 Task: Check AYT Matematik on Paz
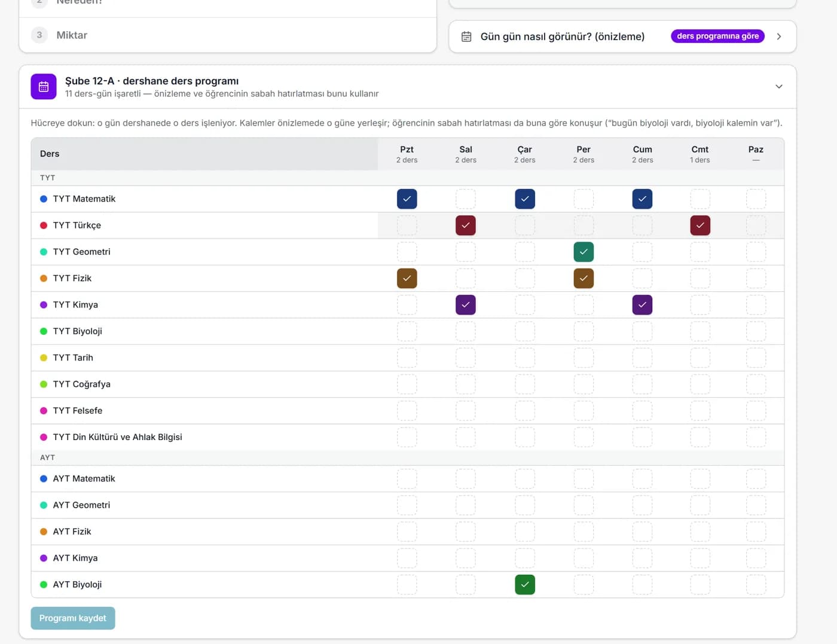(x=756, y=479)
